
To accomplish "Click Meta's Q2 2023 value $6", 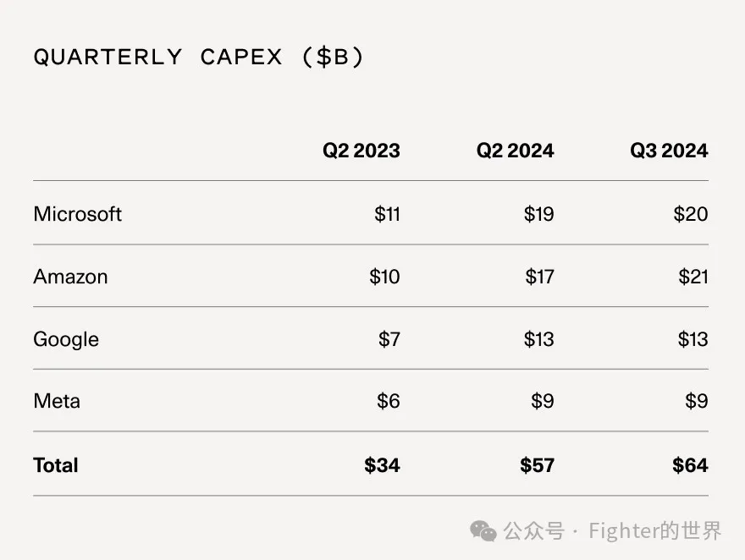I will (389, 402).
